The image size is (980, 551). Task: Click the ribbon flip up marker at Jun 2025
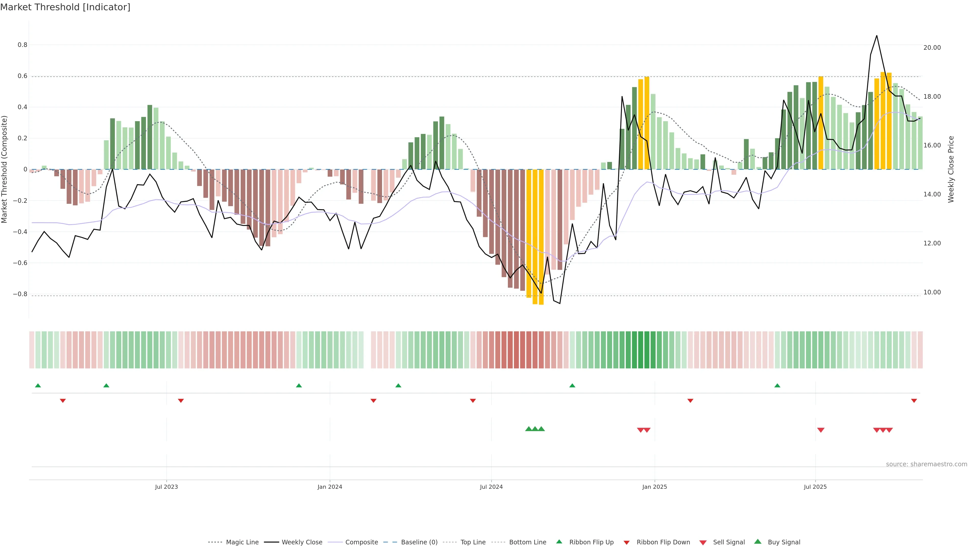(777, 386)
